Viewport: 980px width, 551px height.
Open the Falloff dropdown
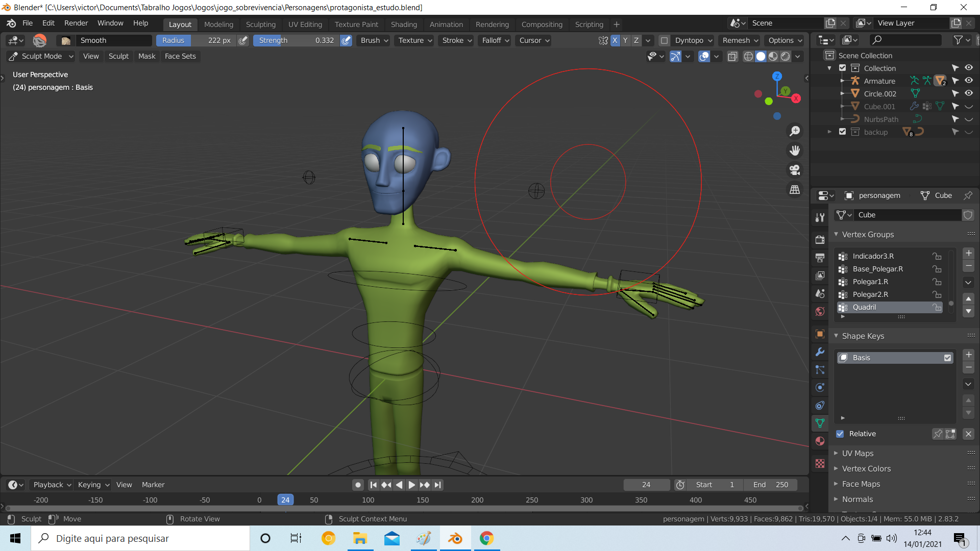(496, 40)
